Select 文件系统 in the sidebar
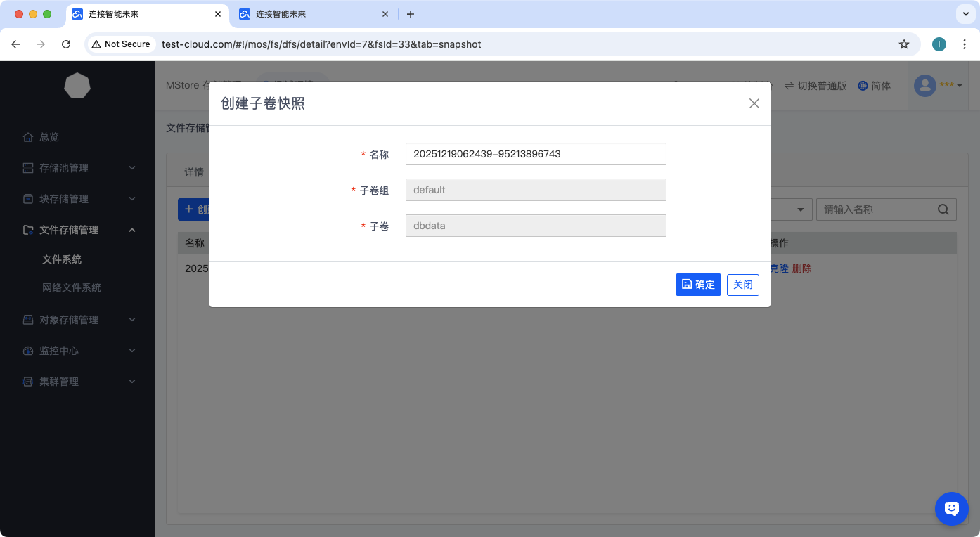 tap(62, 259)
